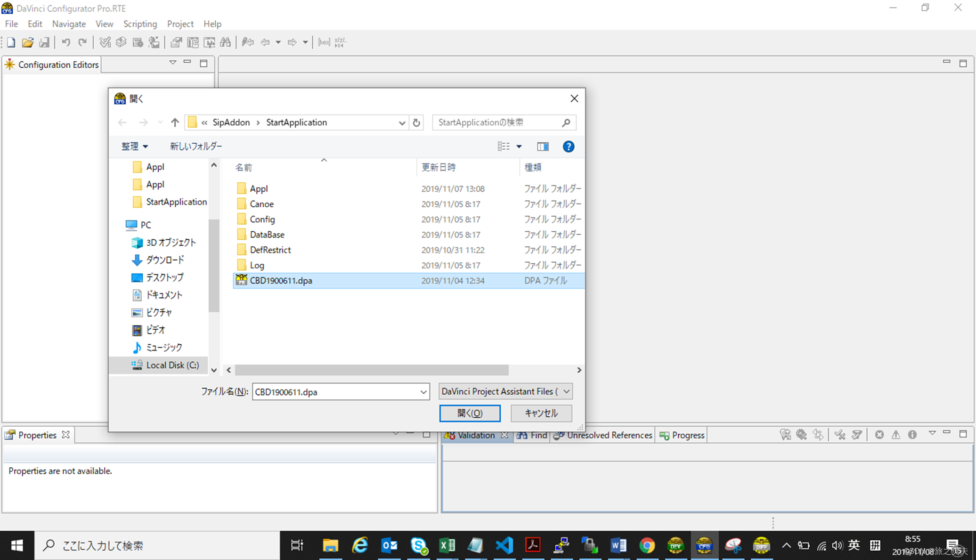Toggle the preview pane icon
The image size is (976, 560).
point(543,146)
